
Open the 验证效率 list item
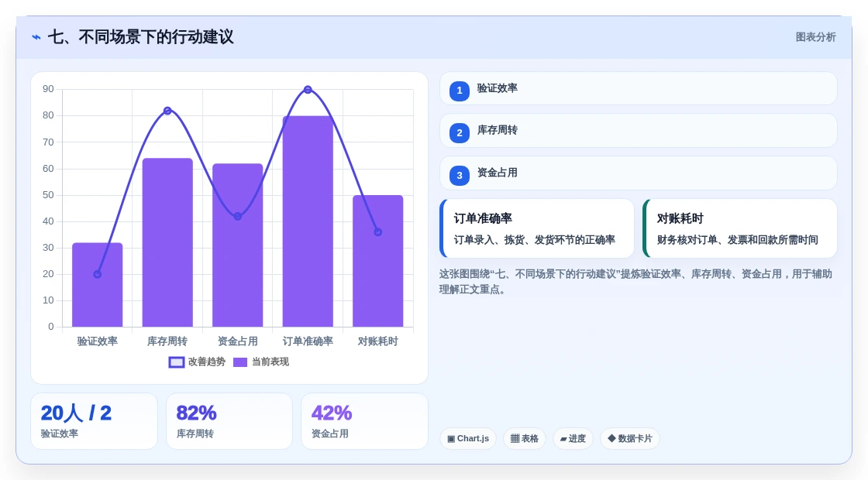[x=639, y=88]
